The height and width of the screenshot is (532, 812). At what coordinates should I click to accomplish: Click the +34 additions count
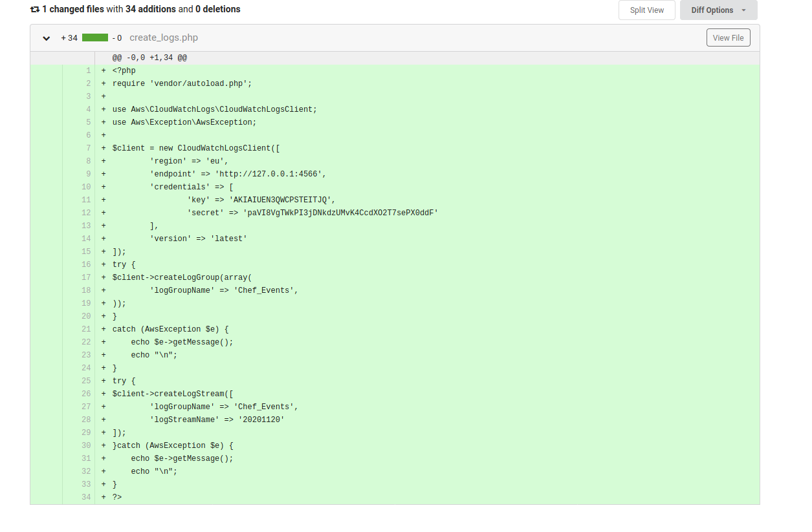point(69,38)
